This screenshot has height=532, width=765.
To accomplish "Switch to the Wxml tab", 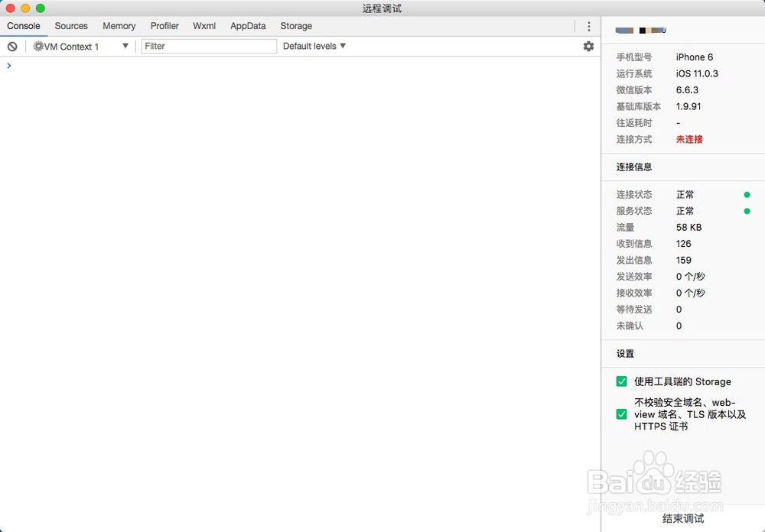I will pyautogui.click(x=204, y=26).
